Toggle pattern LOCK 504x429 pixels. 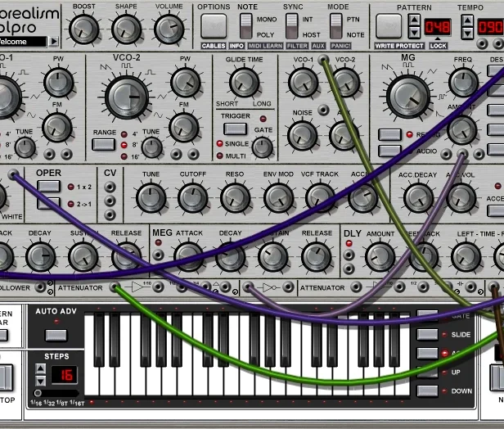coord(438,46)
